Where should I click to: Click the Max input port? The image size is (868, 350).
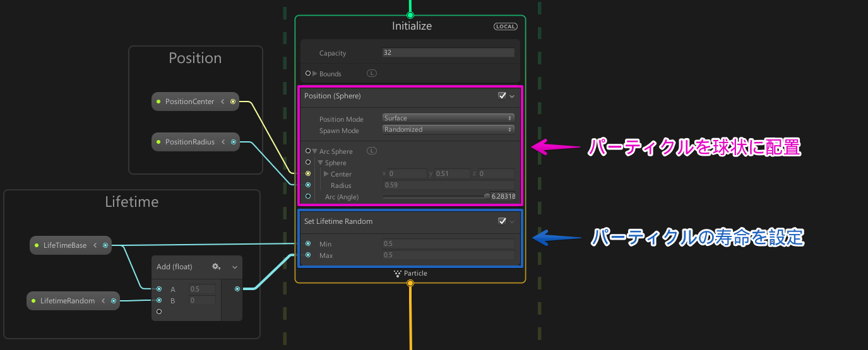coord(308,255)
